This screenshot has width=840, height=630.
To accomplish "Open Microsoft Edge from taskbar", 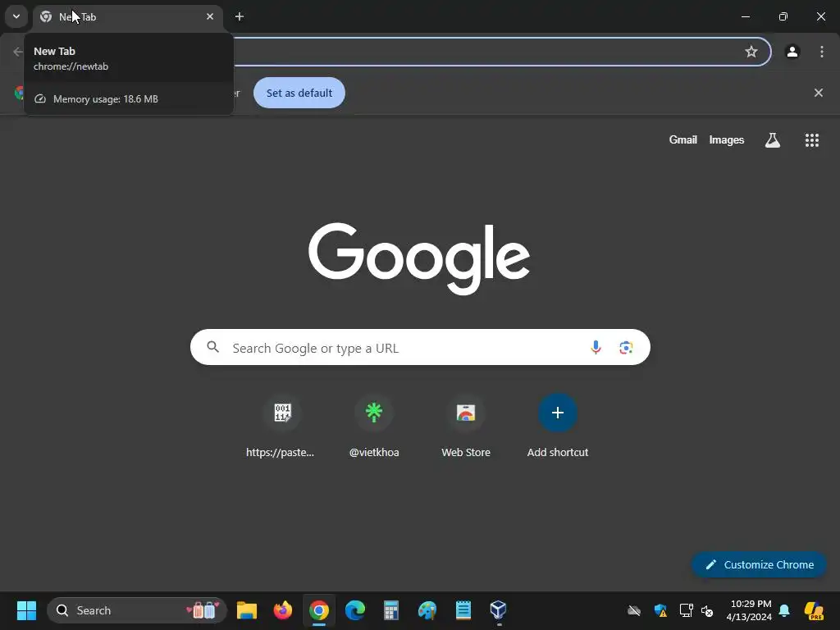I will point(354,610).
